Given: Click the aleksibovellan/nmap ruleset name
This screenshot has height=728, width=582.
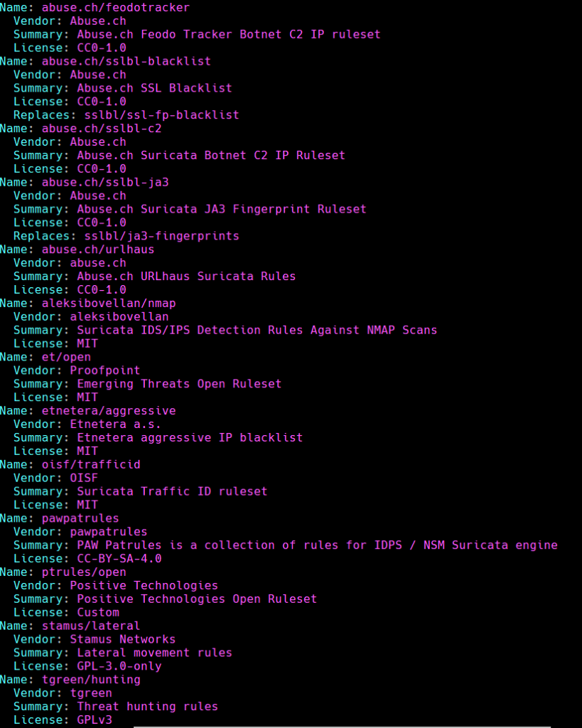Looking at the screenshot, I should [108, 303].
